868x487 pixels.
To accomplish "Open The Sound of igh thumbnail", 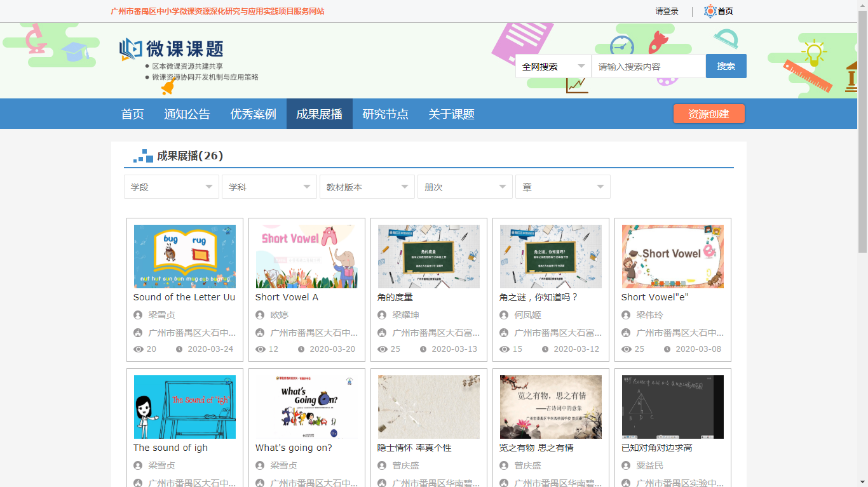I will [185, 407].
